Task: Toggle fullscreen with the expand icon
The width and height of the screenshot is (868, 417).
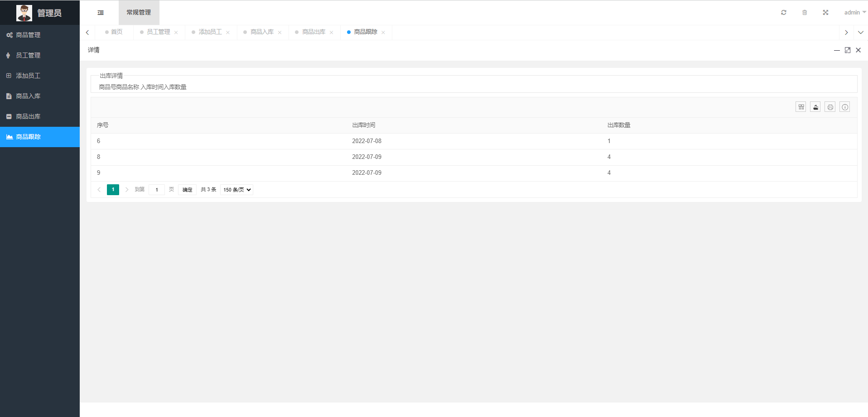Action: (825, 13)
